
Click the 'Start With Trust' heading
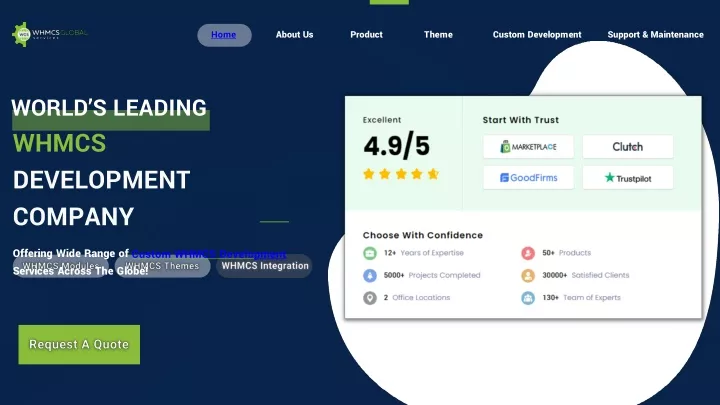click(x=521, y=120)
